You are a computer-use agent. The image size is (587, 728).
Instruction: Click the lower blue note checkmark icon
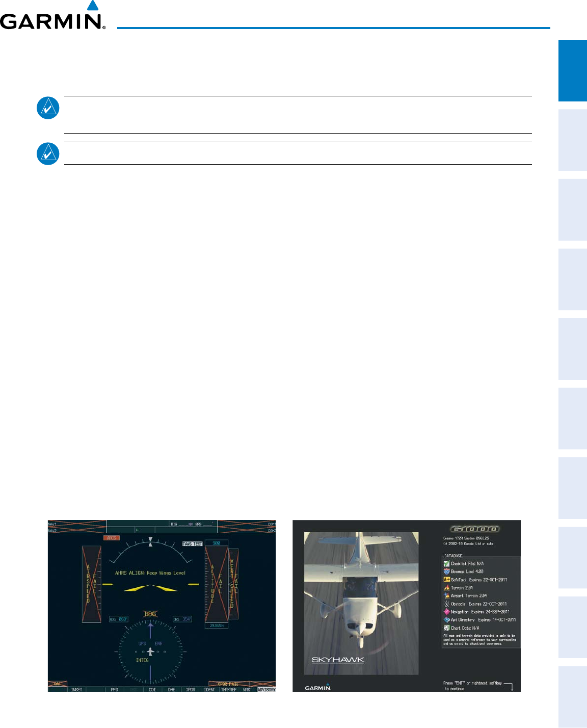coord(48,153)
